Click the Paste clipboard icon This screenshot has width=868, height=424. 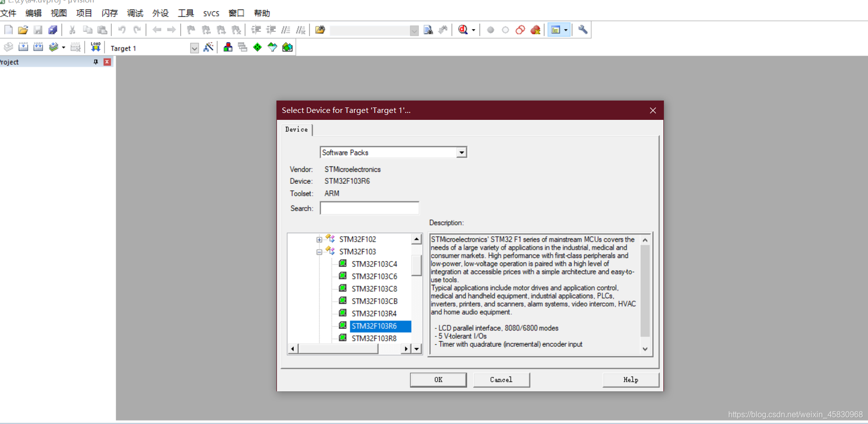pyautogui.click(x=102, y=30)
